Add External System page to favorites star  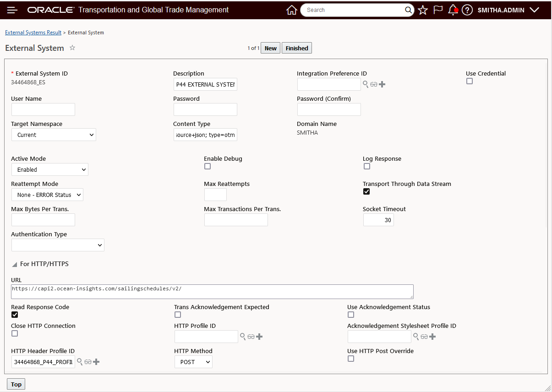point(72,48)
